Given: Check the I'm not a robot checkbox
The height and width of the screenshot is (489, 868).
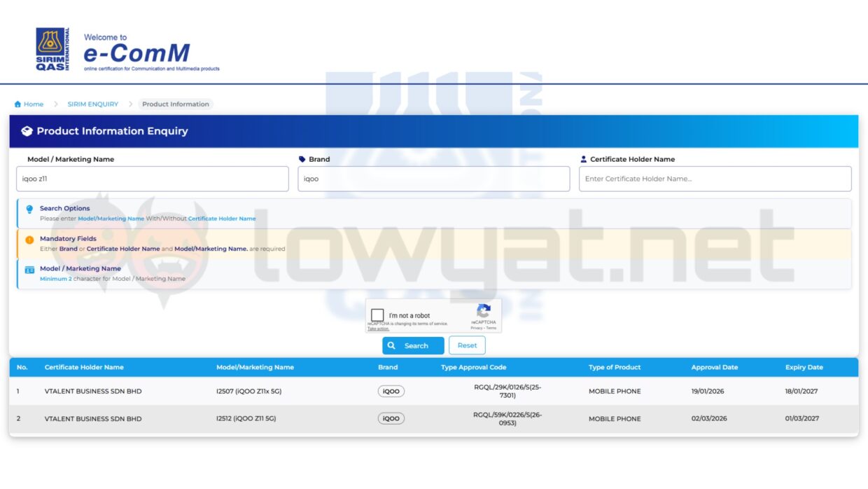Looking at the screenshot, I should [x=377, y=314].
